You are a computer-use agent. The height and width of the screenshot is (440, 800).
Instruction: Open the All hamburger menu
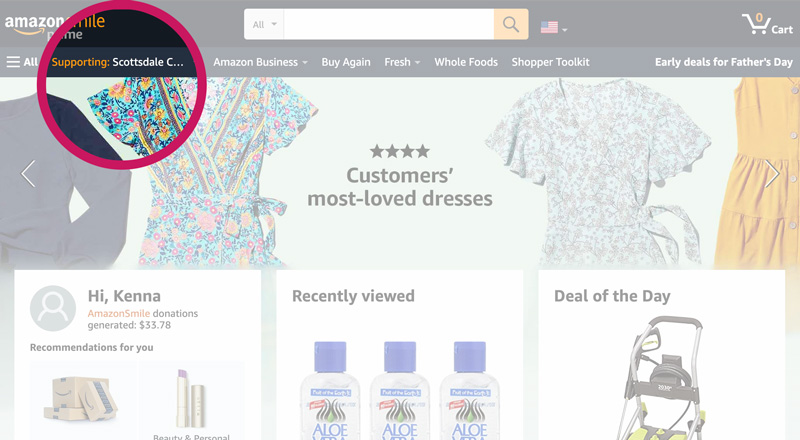click(x=22, y=62)
